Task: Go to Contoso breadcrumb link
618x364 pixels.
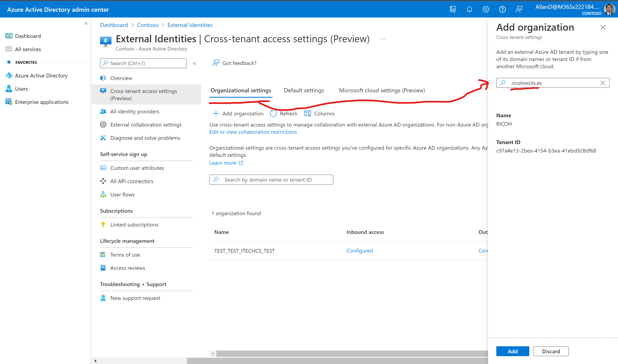Action: click(x=147, y=25)
